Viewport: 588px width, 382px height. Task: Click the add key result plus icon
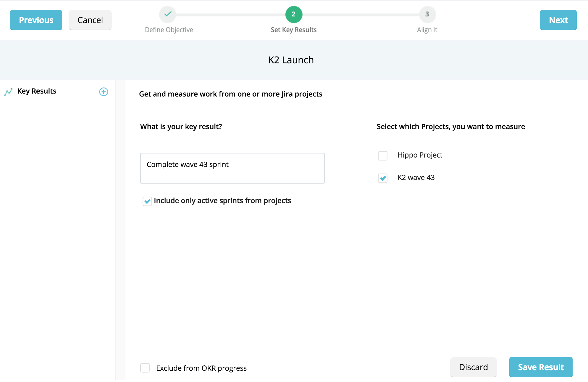click(104, 92)
